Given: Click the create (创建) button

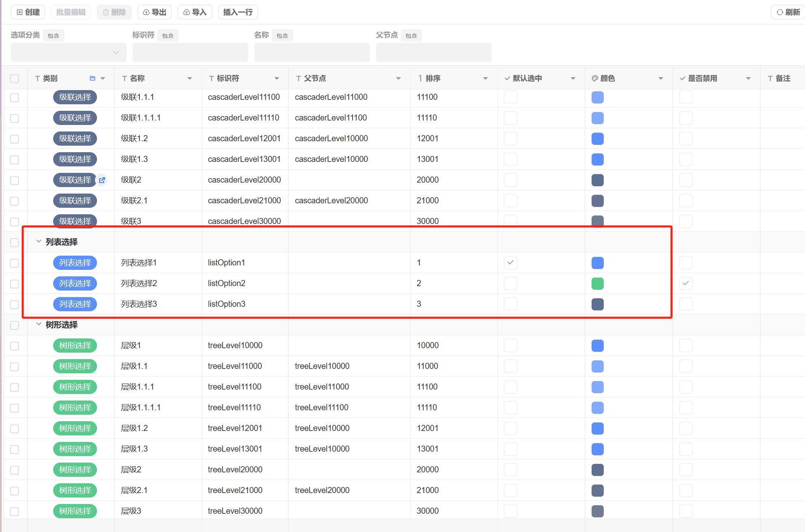Looking at the screenshot, I should coord(28,12).
